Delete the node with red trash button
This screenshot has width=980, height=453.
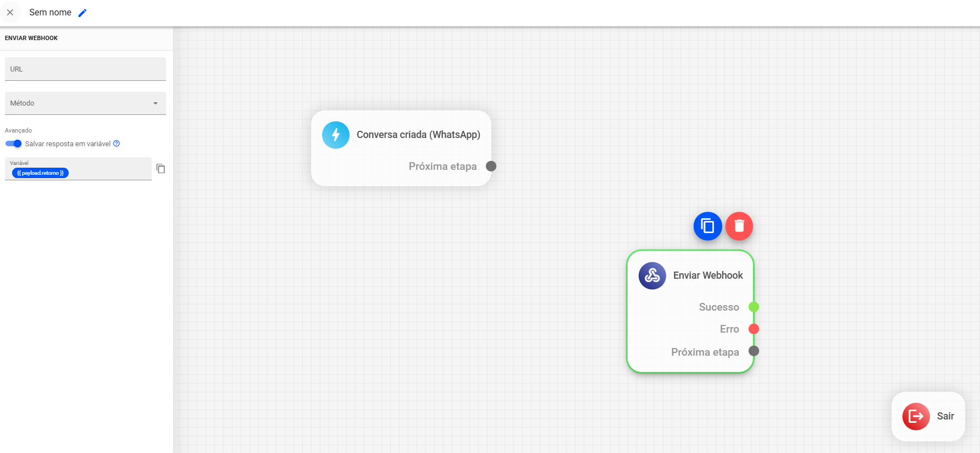tap(739, 226)
